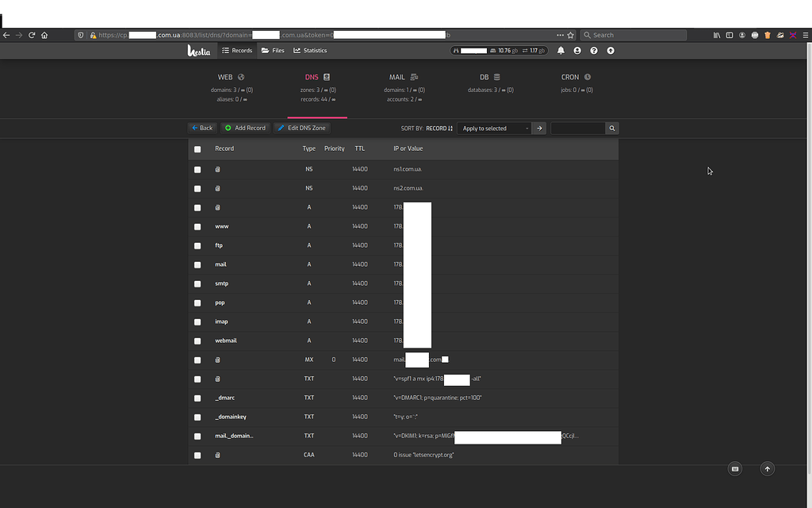Click the logout arrow icon in Hestia header
The width and height of the screenshot is (812, 508).
611,50
